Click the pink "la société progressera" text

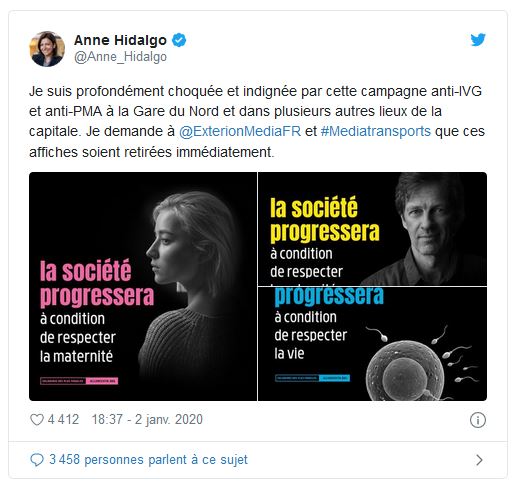coord(97,283)
